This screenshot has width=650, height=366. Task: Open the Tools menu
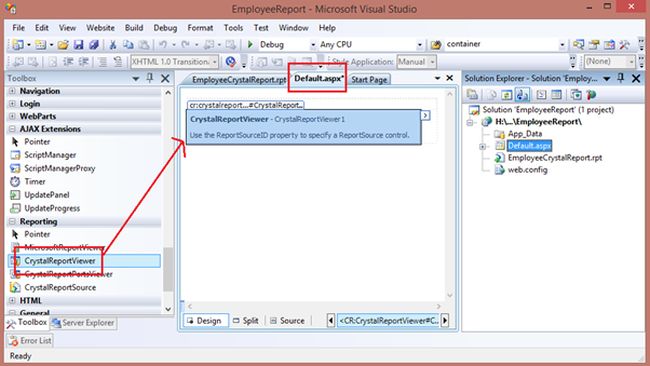(233, 28)
